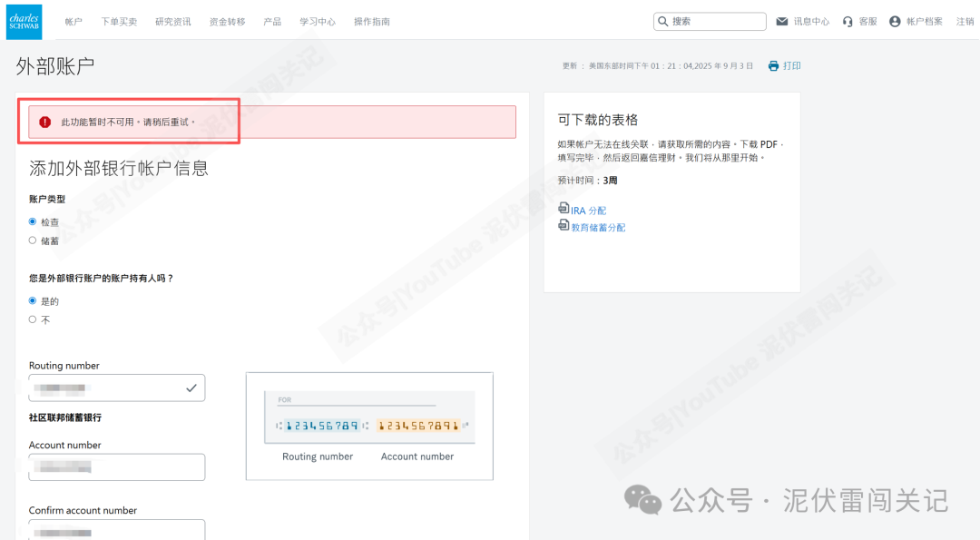Open the 学习中心 menu
980x540 pixels.
click(318, 21)
